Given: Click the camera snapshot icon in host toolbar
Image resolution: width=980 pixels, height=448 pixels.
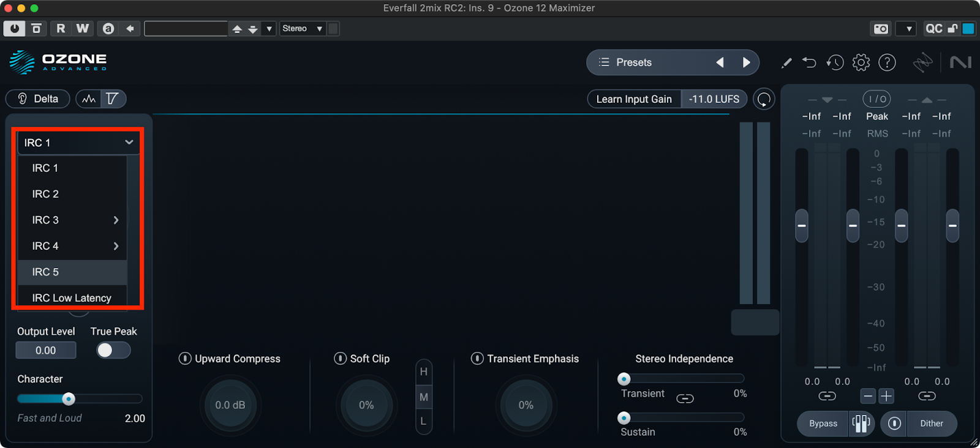Looking at the screenshot, I should click(x=881, y=29).
